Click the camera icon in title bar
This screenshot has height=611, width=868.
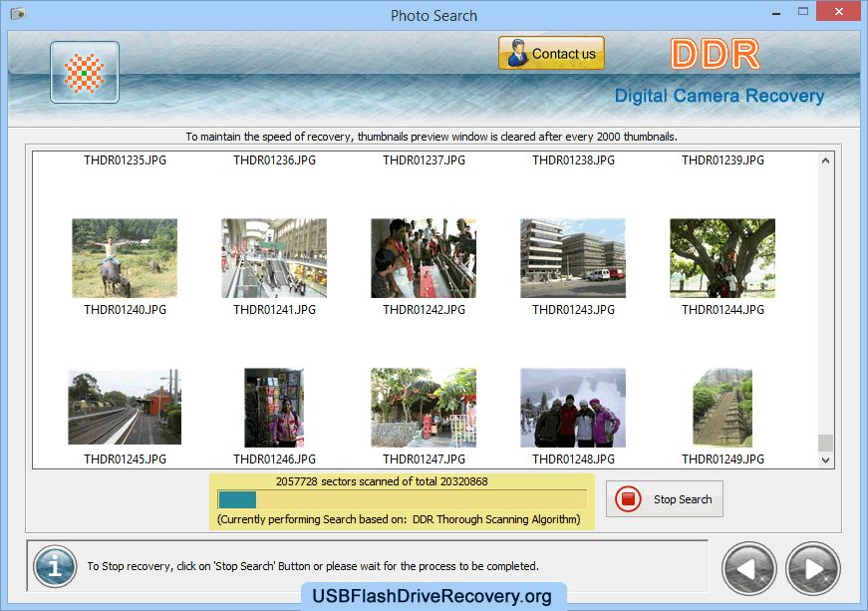point(17,15)
